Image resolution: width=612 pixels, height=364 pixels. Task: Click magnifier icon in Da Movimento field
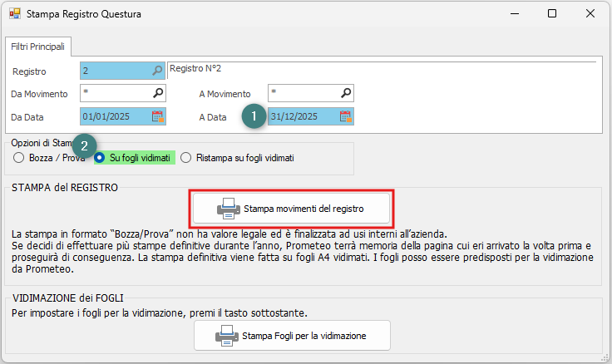(x=158, y=93)
